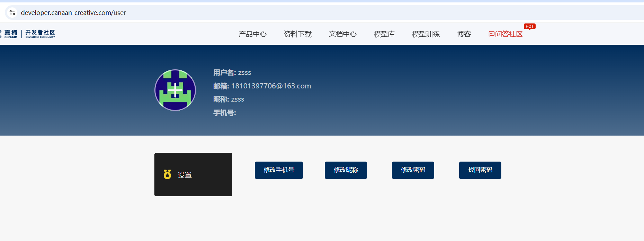The width and height of the screenshot is (644, 241).
Task: Open the 博客 section
Action: pos(464,34)
